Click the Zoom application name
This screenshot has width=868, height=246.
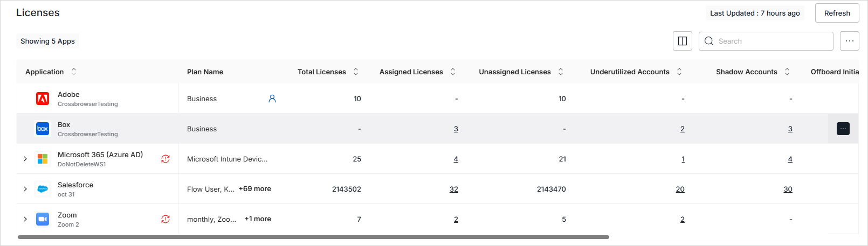click(67, 215)
